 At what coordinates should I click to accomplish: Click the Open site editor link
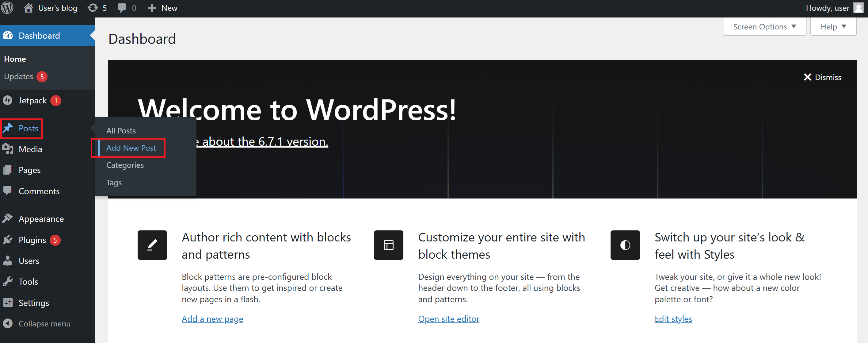tap(448, 319)
